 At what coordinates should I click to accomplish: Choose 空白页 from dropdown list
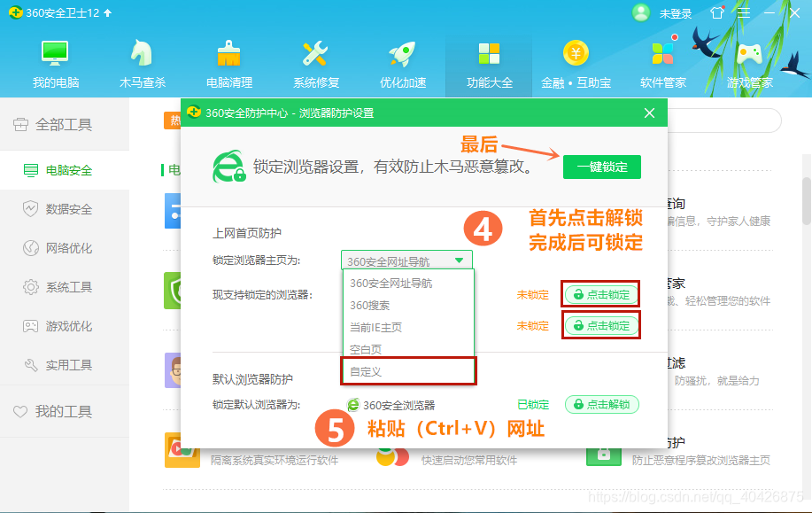pyautogui.click(x=408, y=350)
